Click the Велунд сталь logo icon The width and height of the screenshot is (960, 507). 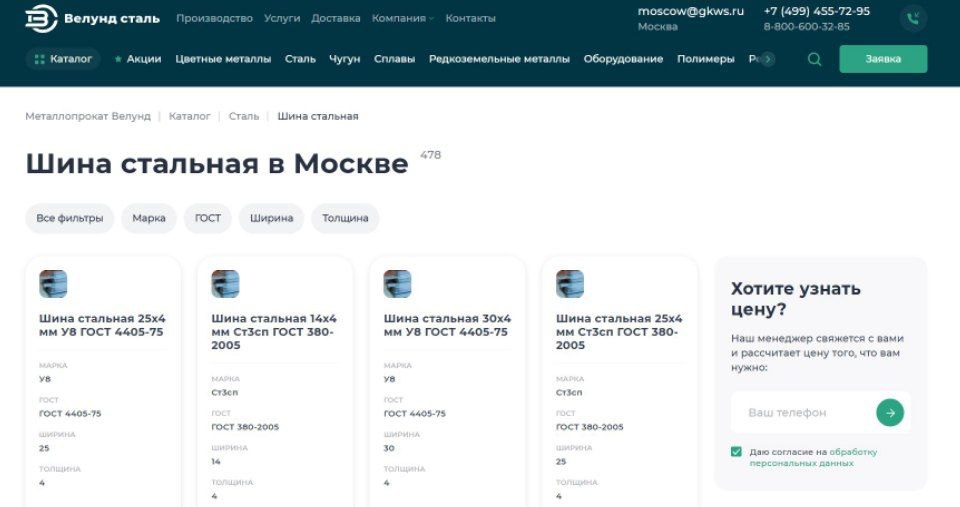point(41,18)
